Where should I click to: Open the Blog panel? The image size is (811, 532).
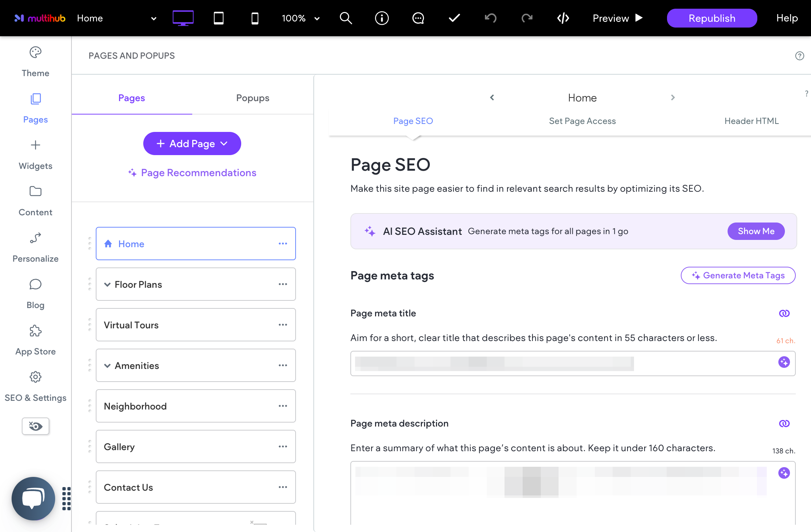tap(36, 294)
